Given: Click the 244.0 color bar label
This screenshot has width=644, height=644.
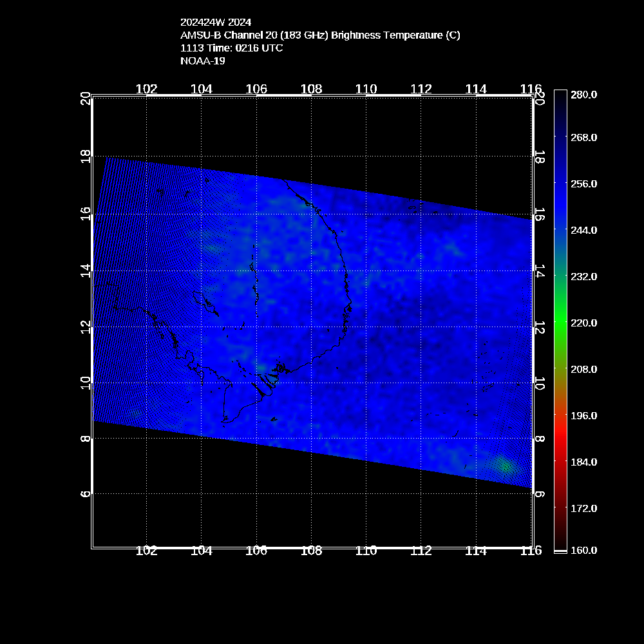Looking at the screenshot, I should point(583,230).
